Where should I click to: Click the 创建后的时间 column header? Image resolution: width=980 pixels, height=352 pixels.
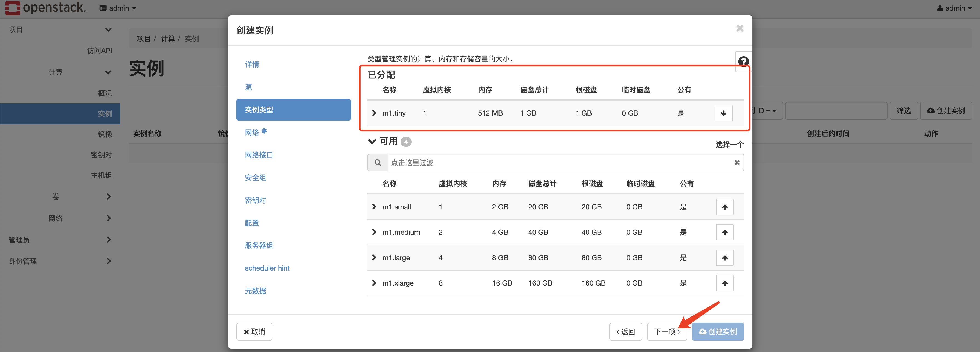[x=828, y=133]
